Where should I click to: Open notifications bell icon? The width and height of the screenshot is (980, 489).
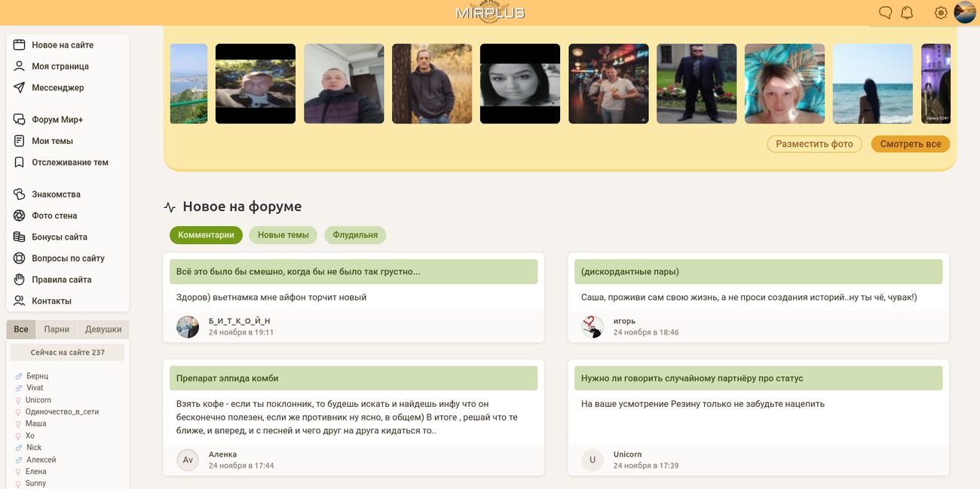pos(907,13)
